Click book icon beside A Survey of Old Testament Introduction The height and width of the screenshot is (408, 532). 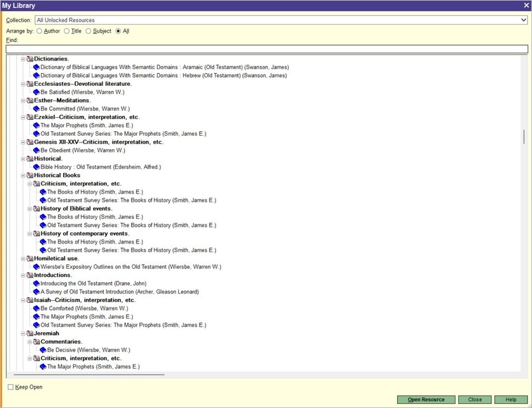(37, 292)
